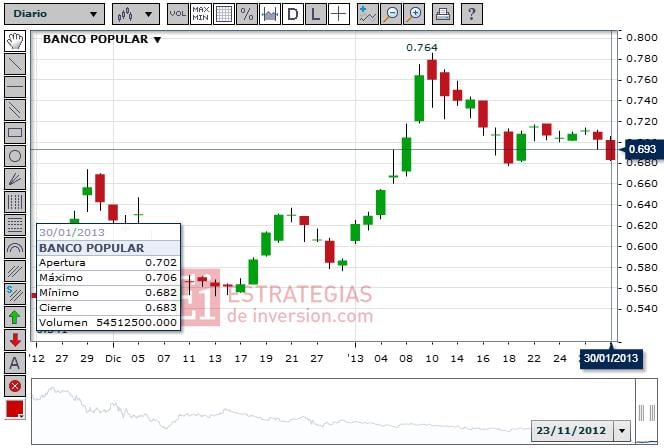The height and width of the screenshot is (448, 664).
Task: Select the parallel channel lines tool
Action: pos(15,110)
